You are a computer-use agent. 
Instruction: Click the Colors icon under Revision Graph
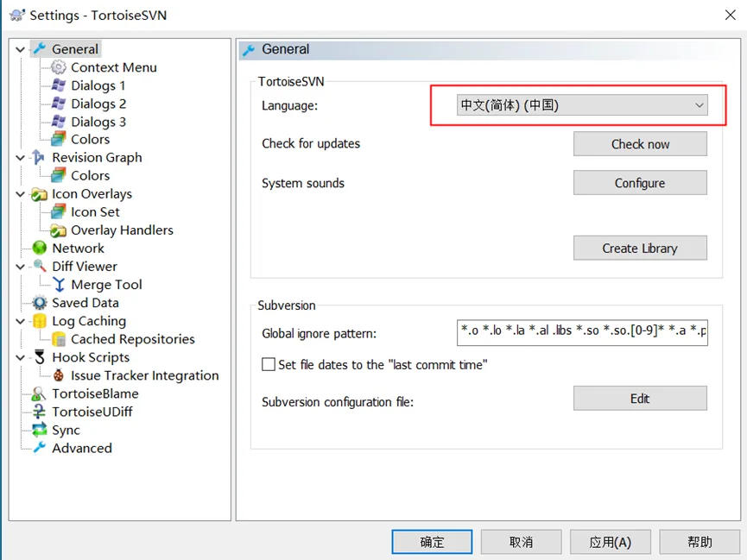(59, 175)
